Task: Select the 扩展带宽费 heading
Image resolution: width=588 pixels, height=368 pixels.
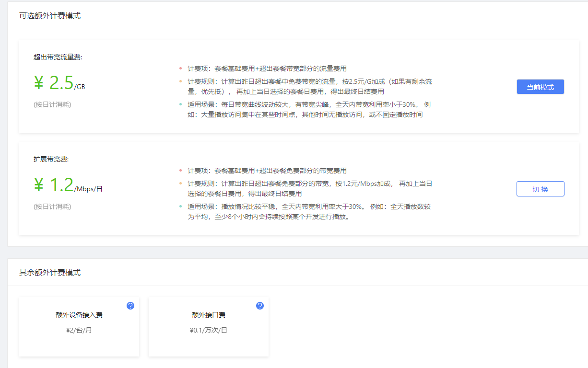Action: [51, 159]
